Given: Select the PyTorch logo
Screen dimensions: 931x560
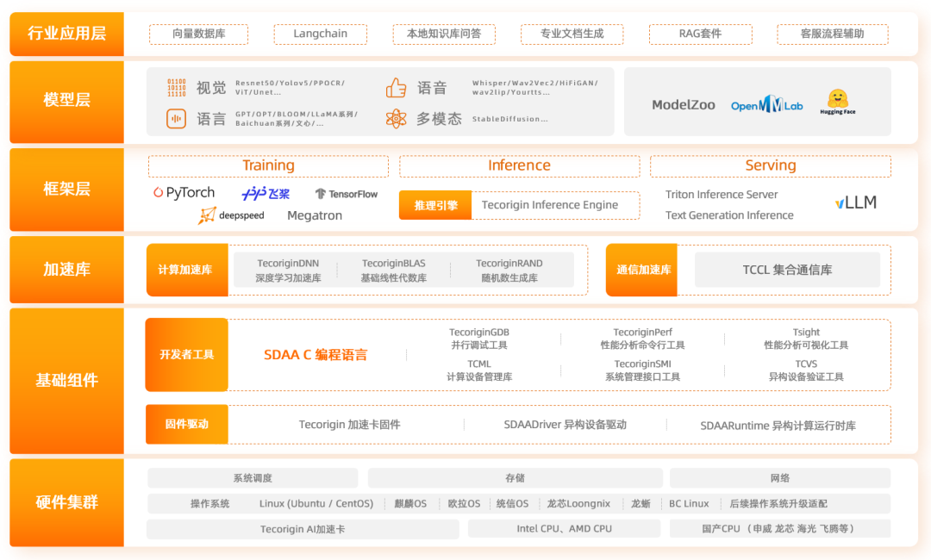Looking at the screenshot, I should (184, 193).
